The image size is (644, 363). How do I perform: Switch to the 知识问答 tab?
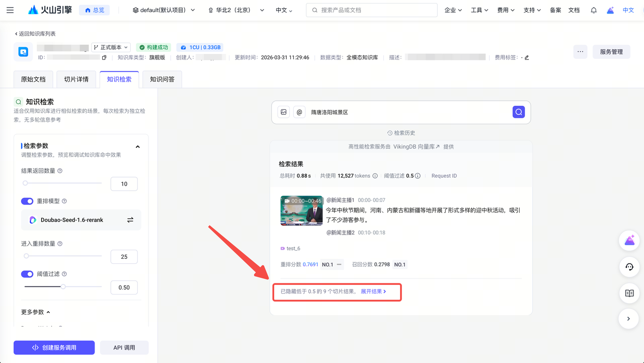click(163, 79)
